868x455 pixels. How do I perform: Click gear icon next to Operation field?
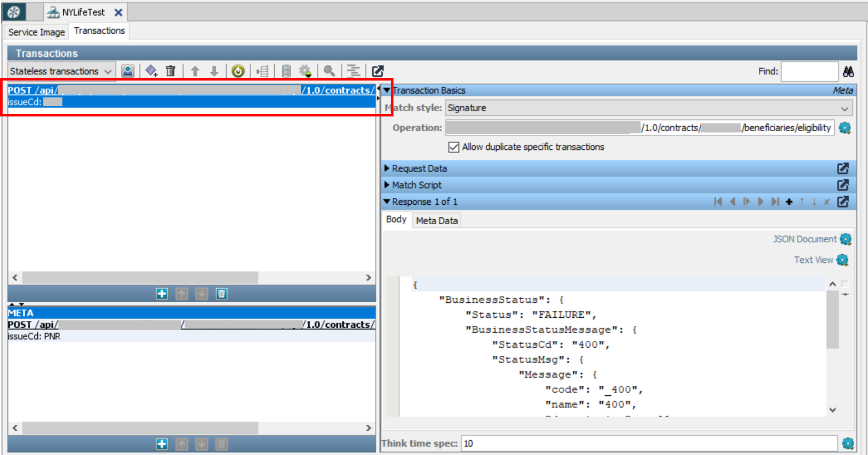click(x=845, y=128)
